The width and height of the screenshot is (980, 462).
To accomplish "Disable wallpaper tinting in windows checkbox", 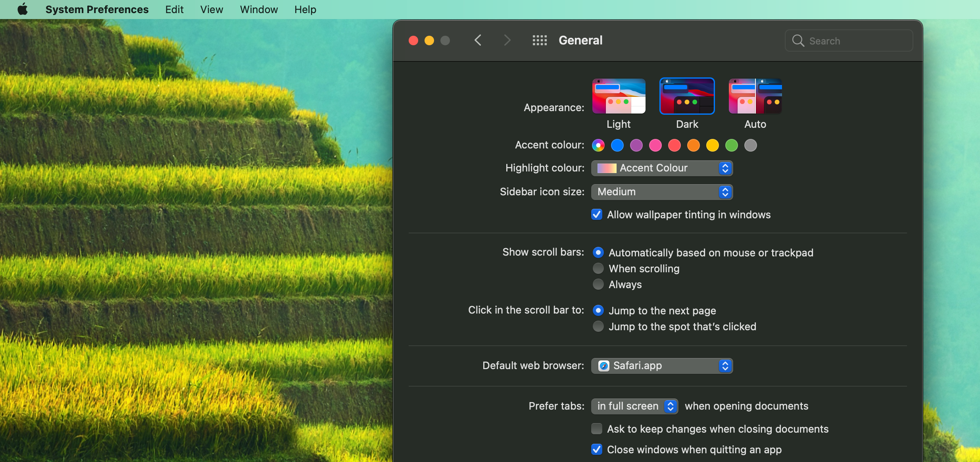I will pyautogui.click(x=597, y=215).
